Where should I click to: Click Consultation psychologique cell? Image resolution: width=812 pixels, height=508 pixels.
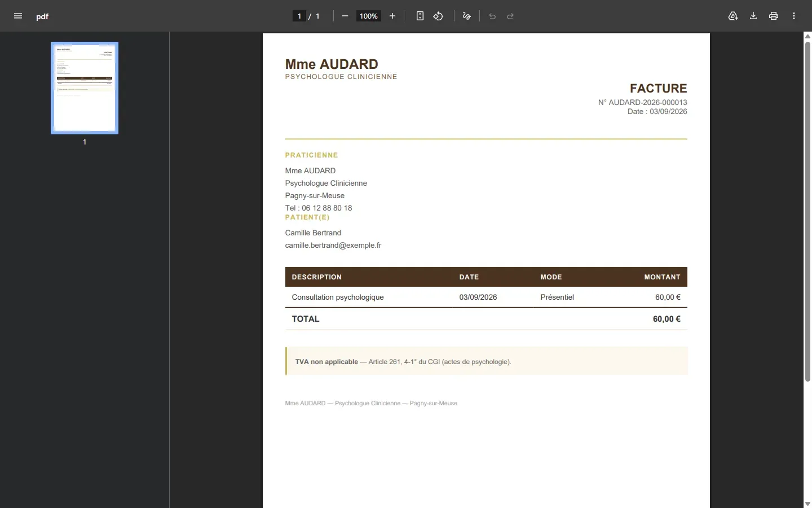[x=338, y=297]
